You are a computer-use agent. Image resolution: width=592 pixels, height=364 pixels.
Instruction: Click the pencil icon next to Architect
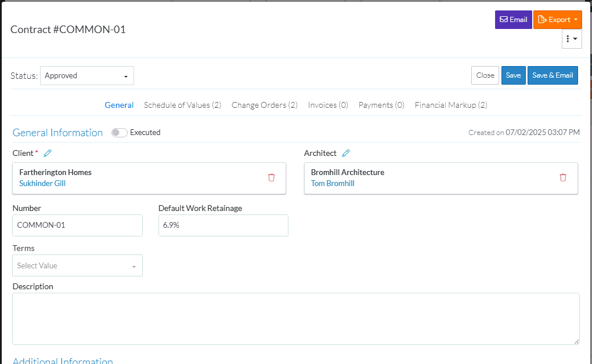pos(346,153)
